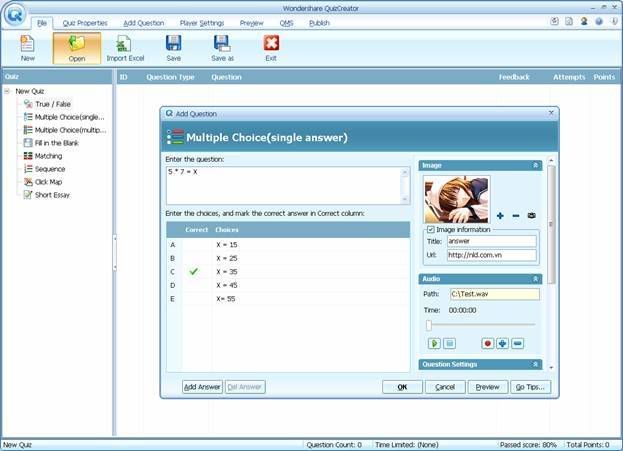623x451 pixels.
Task: Click the audio time slider handle
Action: tap(429, 325)
